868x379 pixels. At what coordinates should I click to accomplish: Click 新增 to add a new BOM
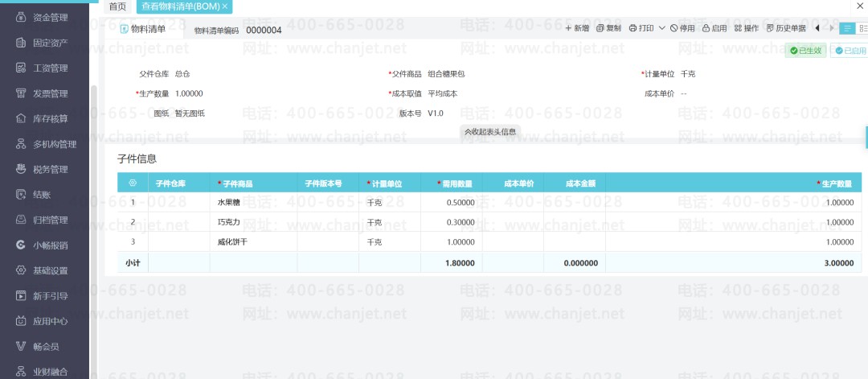coord(577,28)
